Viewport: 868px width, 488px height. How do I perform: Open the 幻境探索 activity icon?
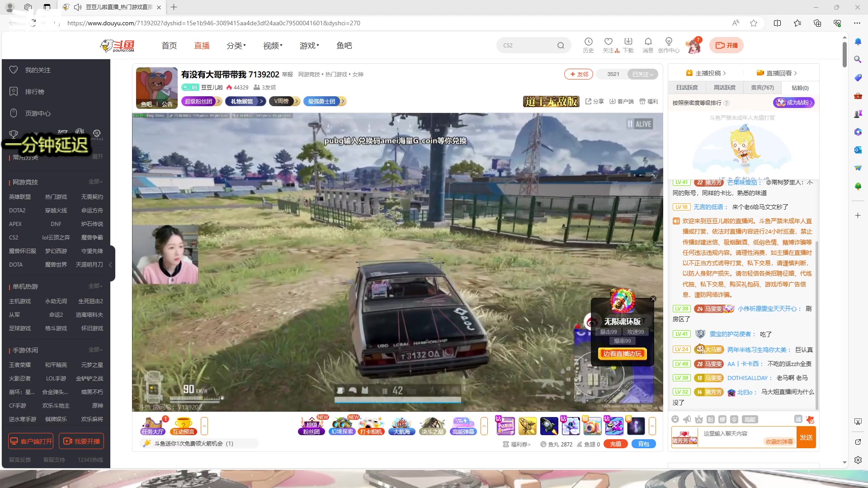tap(342, 426)
